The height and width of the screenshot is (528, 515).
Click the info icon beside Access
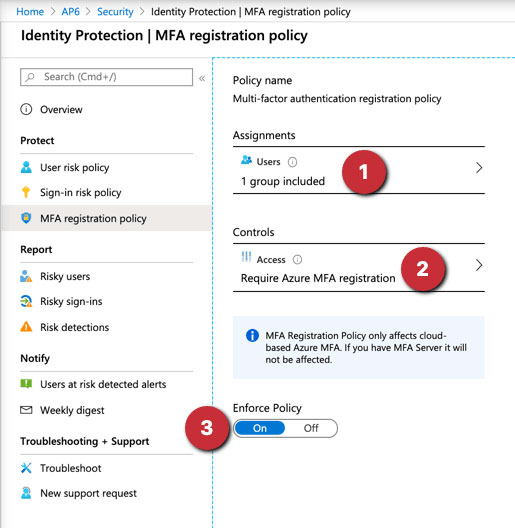coord(297,260)
